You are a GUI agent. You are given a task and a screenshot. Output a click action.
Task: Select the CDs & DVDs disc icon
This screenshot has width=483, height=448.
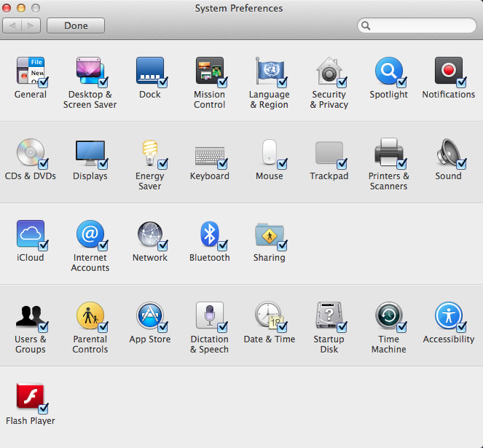tap(31, 152)
